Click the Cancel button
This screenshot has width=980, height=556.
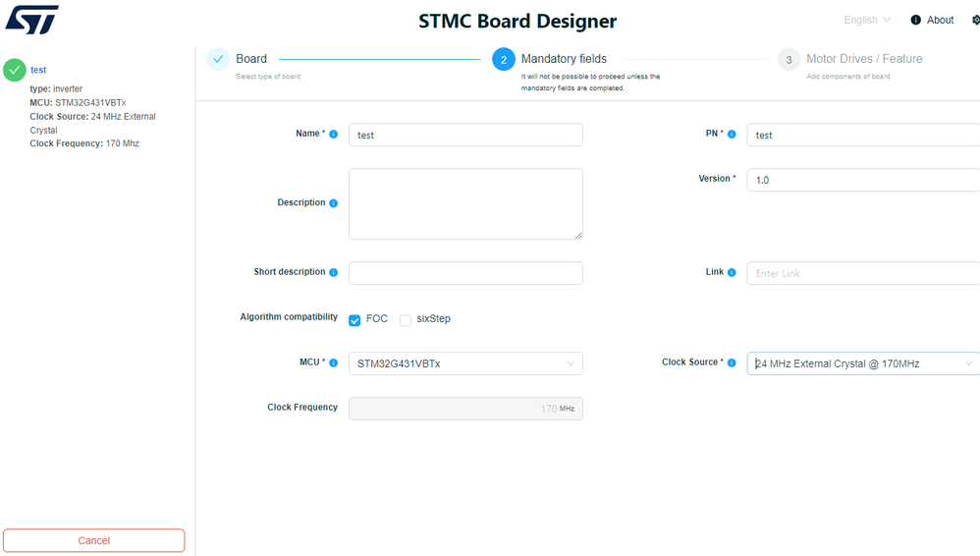point(93,540)
